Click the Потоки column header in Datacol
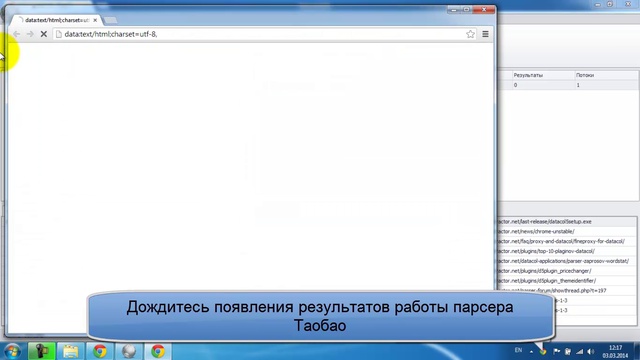640x360 pixels. coord(606,75)
